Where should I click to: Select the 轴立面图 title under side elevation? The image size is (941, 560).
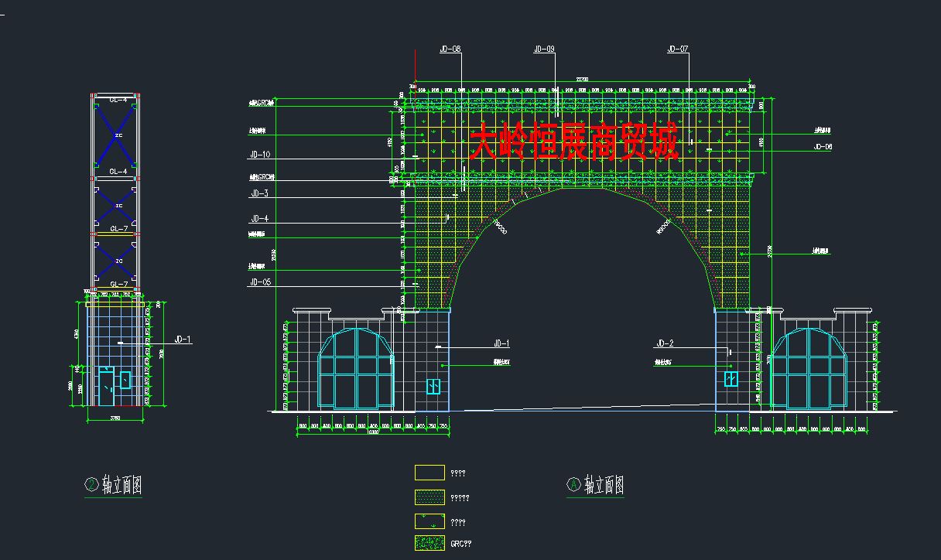[x=121, y=486]
